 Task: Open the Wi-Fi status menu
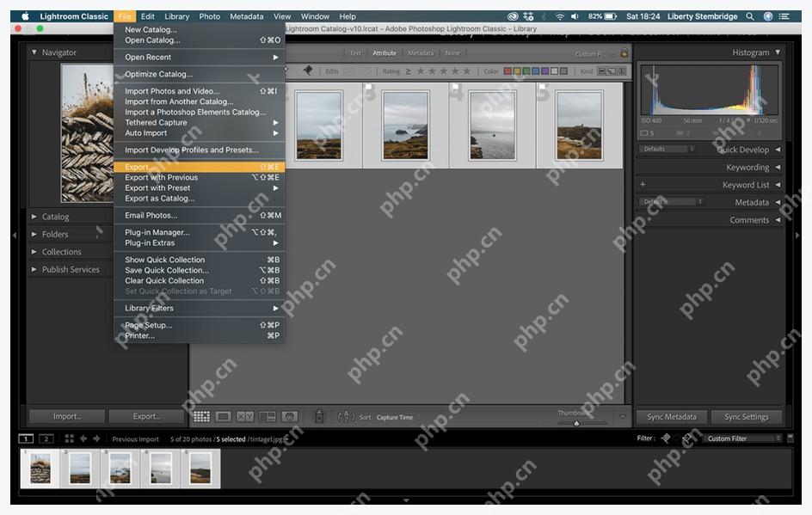pyautogui.click(x=560, y=16)
